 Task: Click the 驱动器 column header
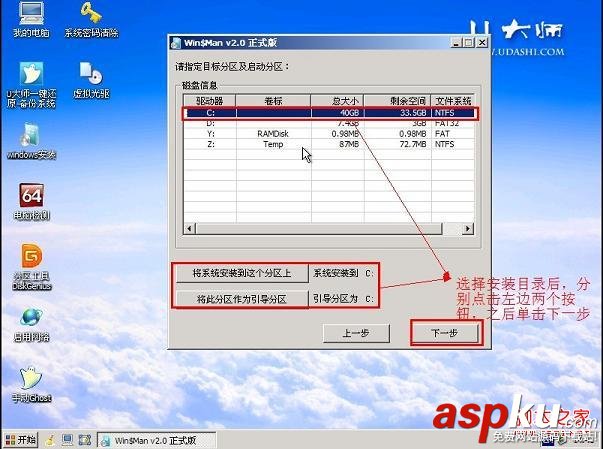point(210,101)
